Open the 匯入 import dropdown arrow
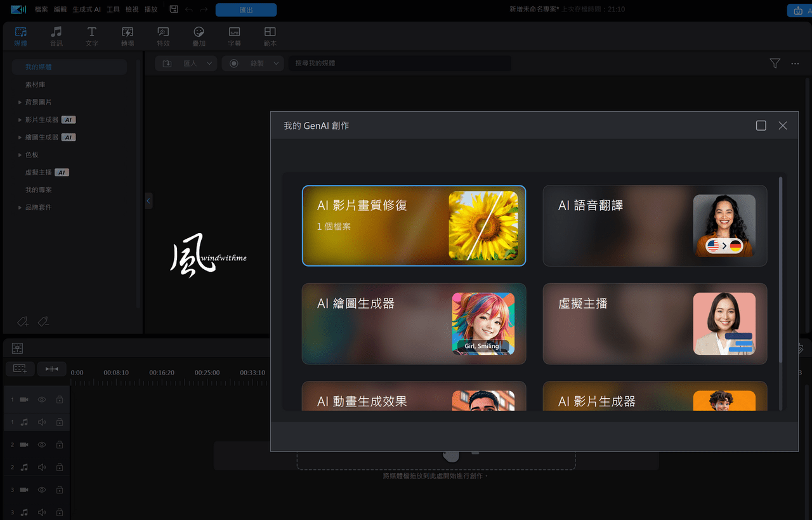The image size is (812, 520). pos(209,63)
